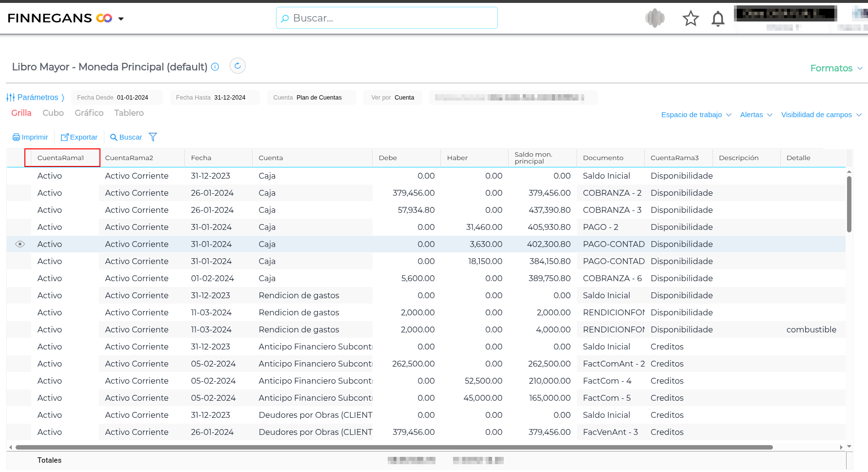This screenshot has height=472, width=868.
Task: Switch to the Cubo tab
Action: (x=53, y=113)
